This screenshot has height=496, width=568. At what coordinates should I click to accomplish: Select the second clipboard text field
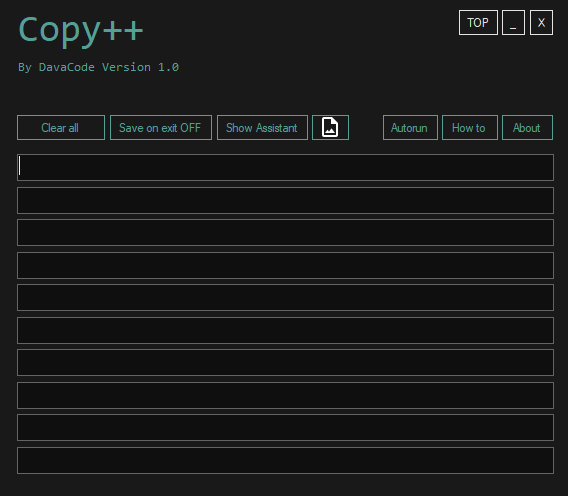point(285,200)
